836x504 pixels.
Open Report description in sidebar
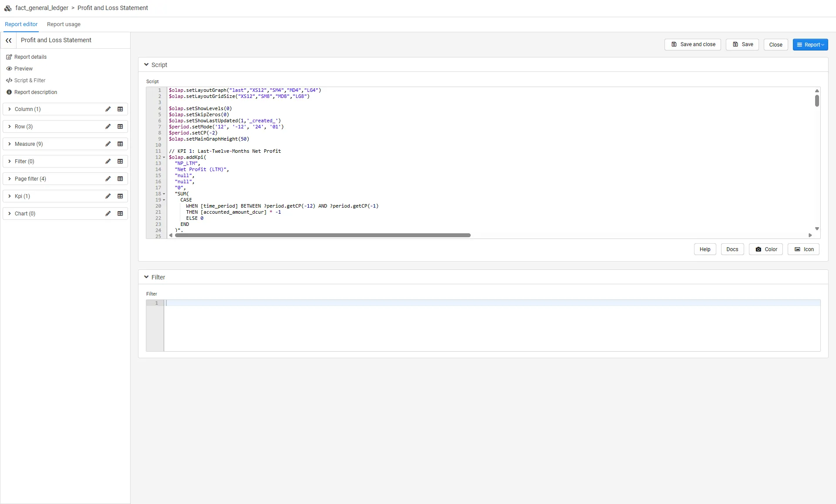point(31,92)
